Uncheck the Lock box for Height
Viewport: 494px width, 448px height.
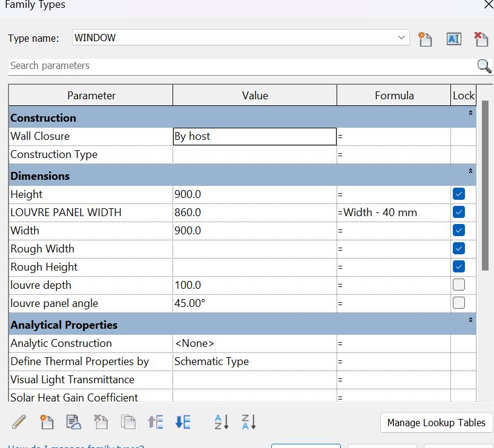[x=459, y=194]
